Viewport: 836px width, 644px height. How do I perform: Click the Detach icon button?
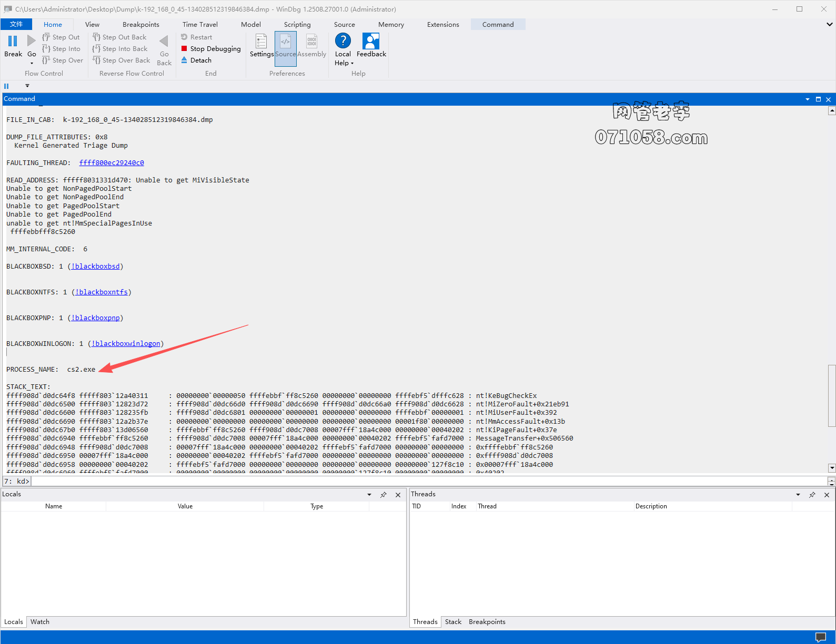pos(185,60)
